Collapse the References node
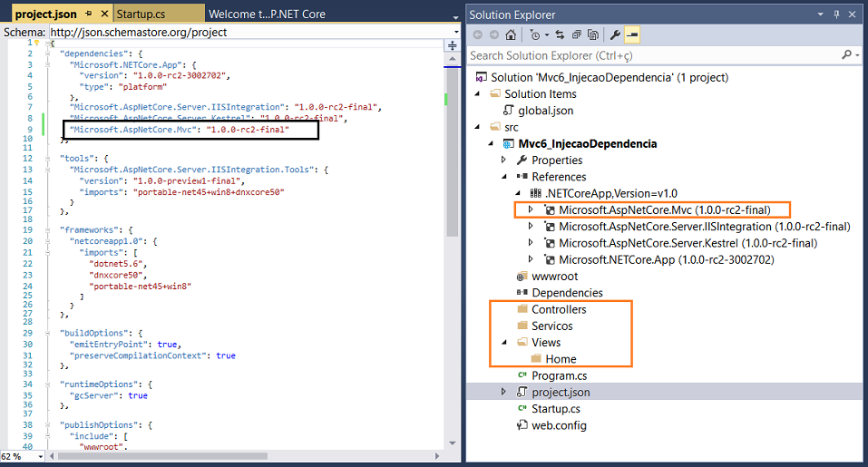This screenshot has height=467, width=868. coord(504,177)
